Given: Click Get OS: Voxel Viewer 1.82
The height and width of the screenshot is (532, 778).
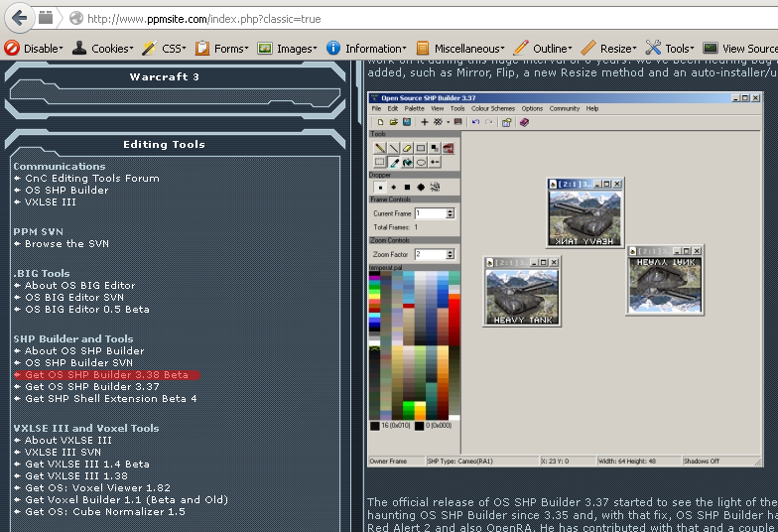Looking at the screenshot, I should tap(97, 488).
